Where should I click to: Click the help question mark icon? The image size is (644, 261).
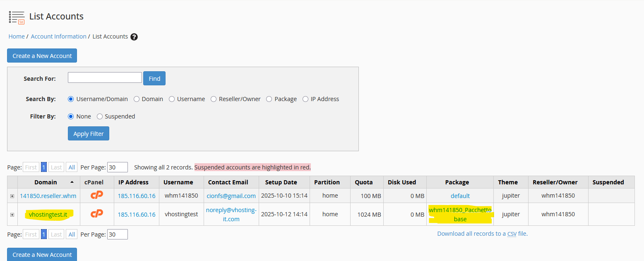pyautogui.click(x=134, y=37)
